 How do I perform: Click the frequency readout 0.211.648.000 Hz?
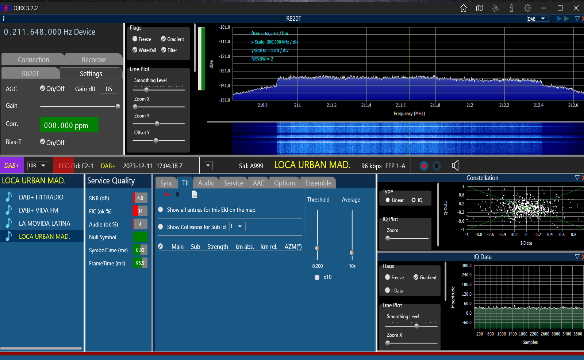coord(50,32)
